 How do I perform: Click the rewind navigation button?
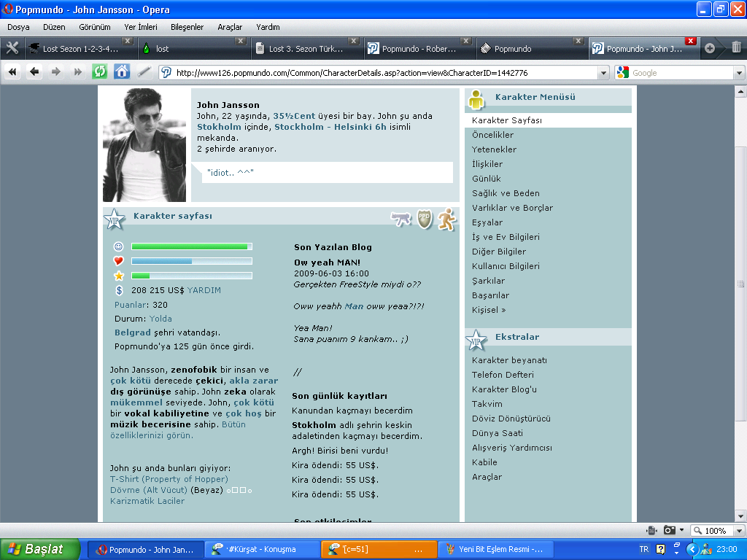click(x=12, y=72)
